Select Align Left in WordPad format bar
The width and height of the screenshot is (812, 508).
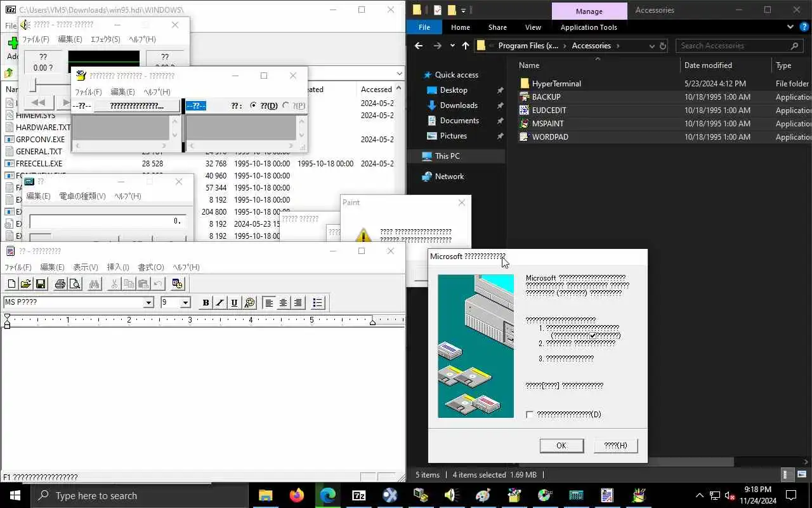269,303
